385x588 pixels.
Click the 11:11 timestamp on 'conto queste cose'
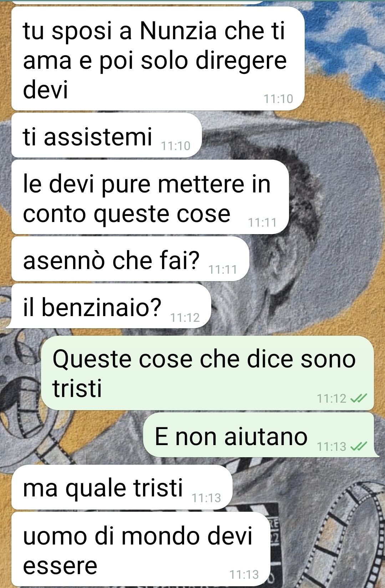[262, 222]
